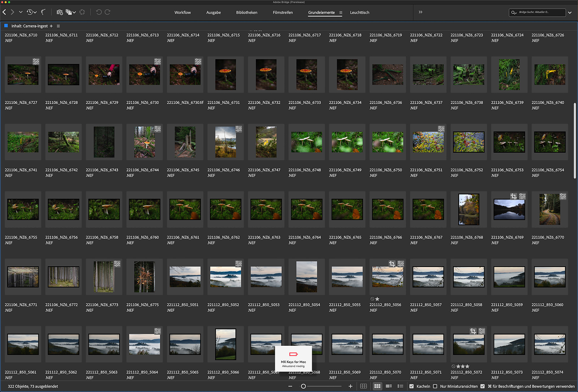The height and width of the screenshot is (392, 578).
Task: Expand the hidden workspaces chevron
Action: 420,12
